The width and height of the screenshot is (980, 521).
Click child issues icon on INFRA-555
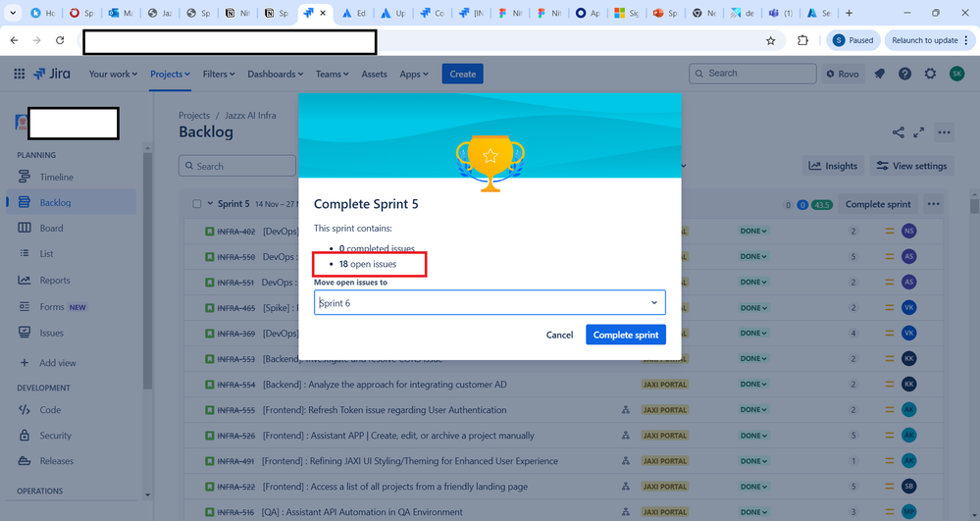[626, 410]
